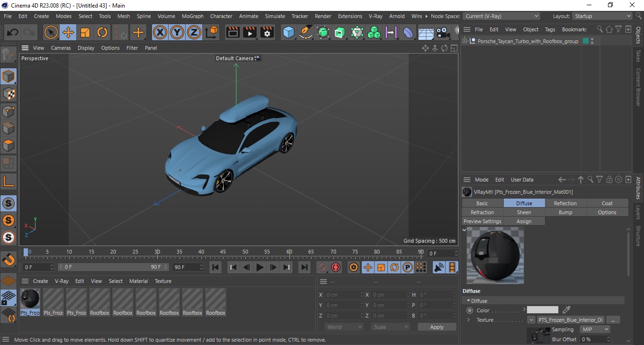Select the Live Selection tool
Image resolution: width=644 pixels, height=345 pixels.
coord(51,33)
